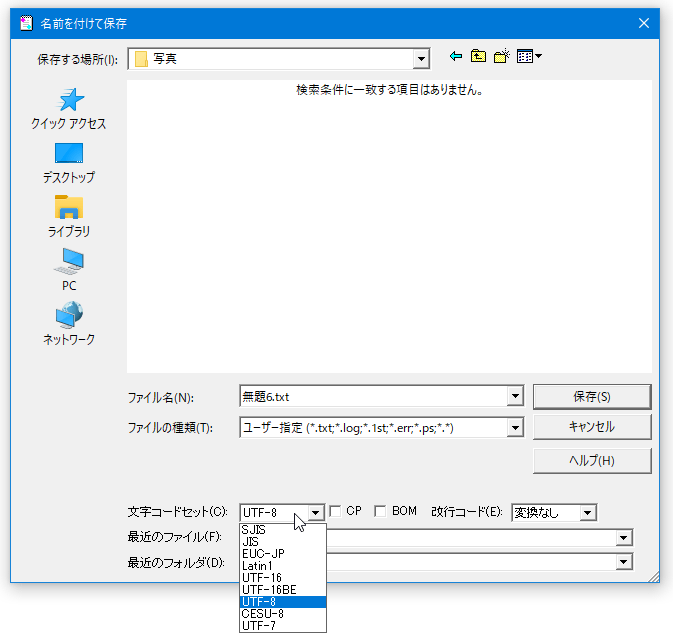Choose UTF-16 from the list
This screenshot has height=641, width=673.
tap(282, 578)
